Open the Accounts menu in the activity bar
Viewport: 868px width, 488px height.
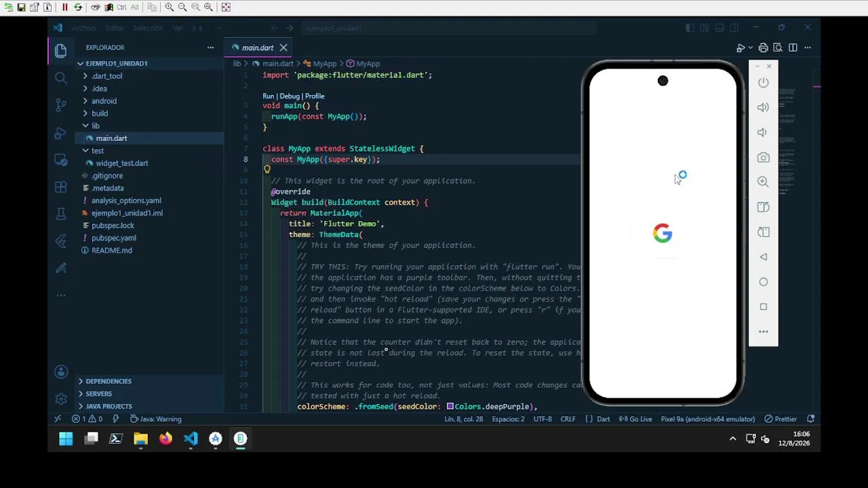point(61,372)
